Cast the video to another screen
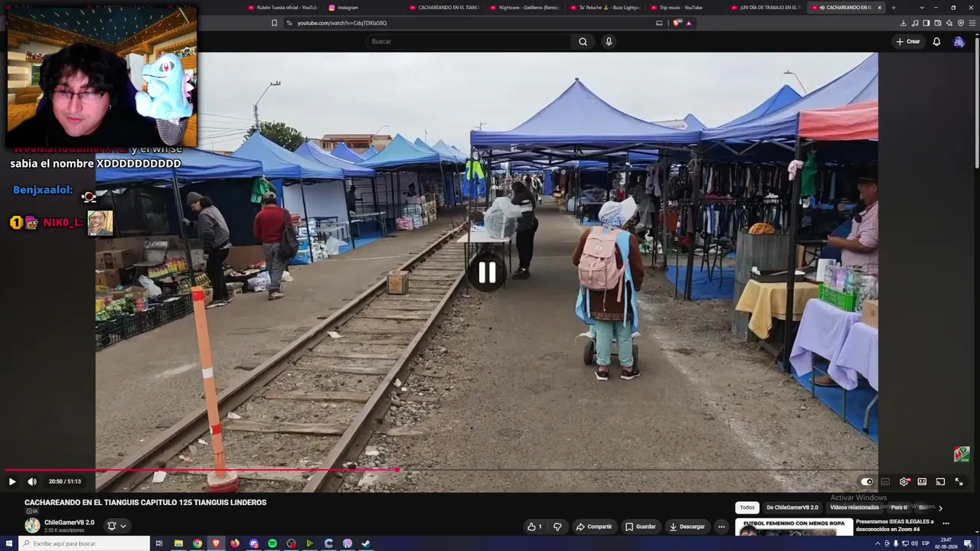 pos(940,482)
